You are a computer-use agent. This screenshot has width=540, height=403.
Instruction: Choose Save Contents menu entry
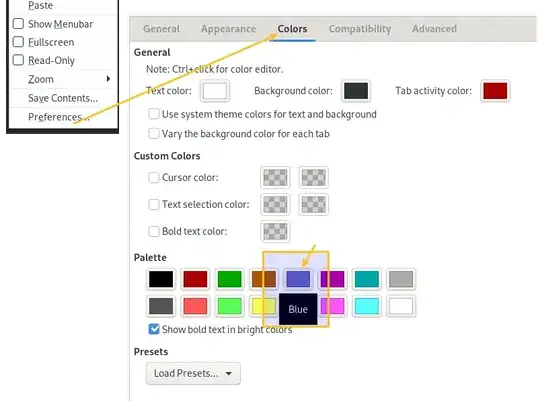(x=63, y=98)
